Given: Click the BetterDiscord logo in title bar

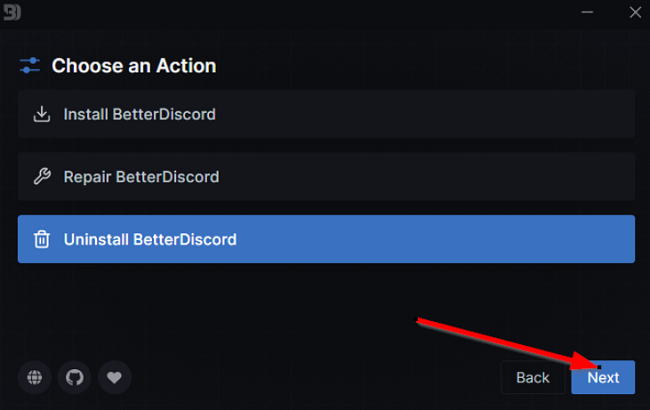Looking at the screenshot, I should click(12, 12).
